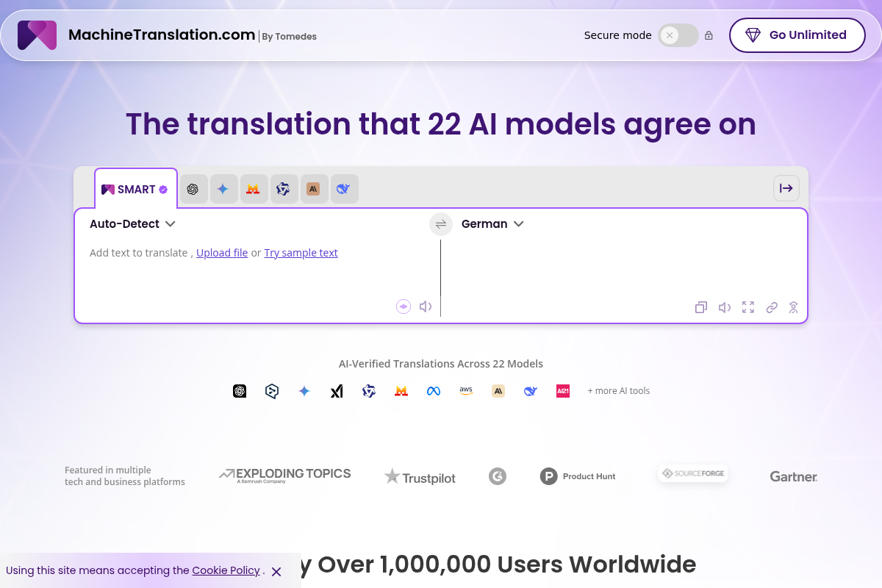This screenshot has width=882, height=588.
Task: Select the SMART translation tab
Action: (x=135, y=189)
